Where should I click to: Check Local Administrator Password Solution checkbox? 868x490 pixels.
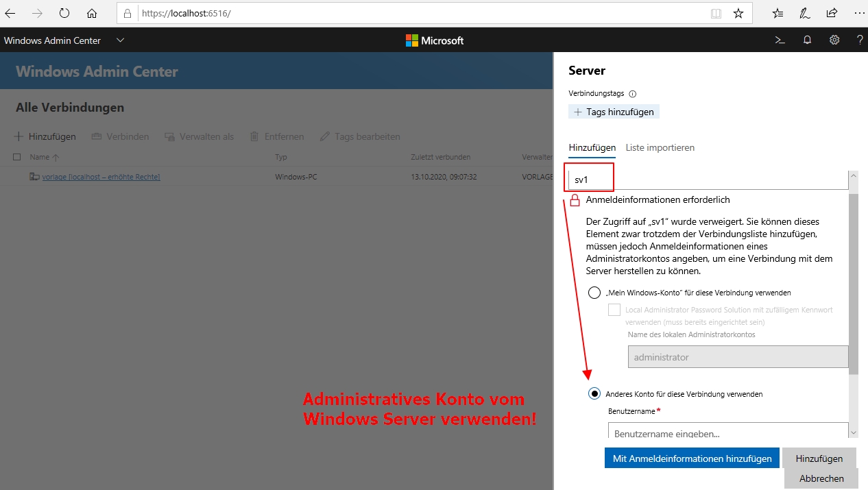point(614,310)
